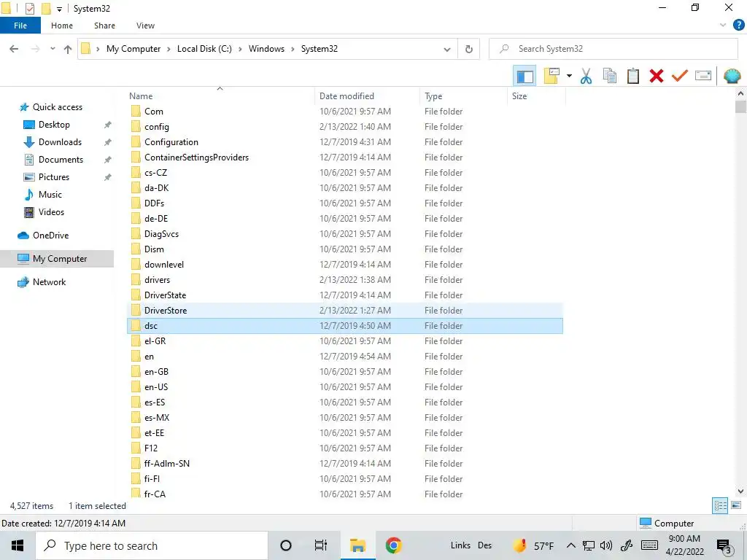Select the config folder

pyautogui.click(x=156, y=127)
